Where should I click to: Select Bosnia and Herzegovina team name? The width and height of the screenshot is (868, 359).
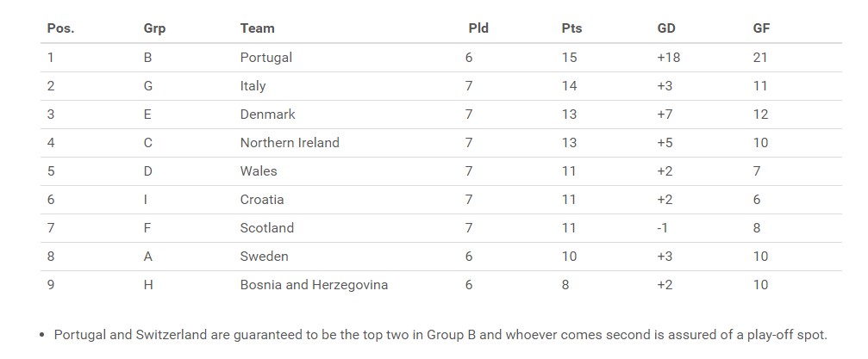(x=314, y=286)
